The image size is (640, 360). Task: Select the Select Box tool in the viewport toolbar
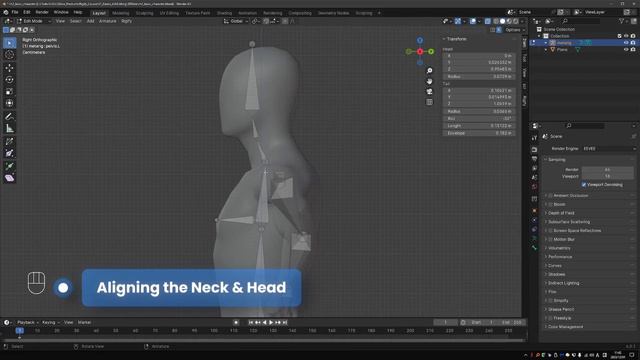click(10, 43)
